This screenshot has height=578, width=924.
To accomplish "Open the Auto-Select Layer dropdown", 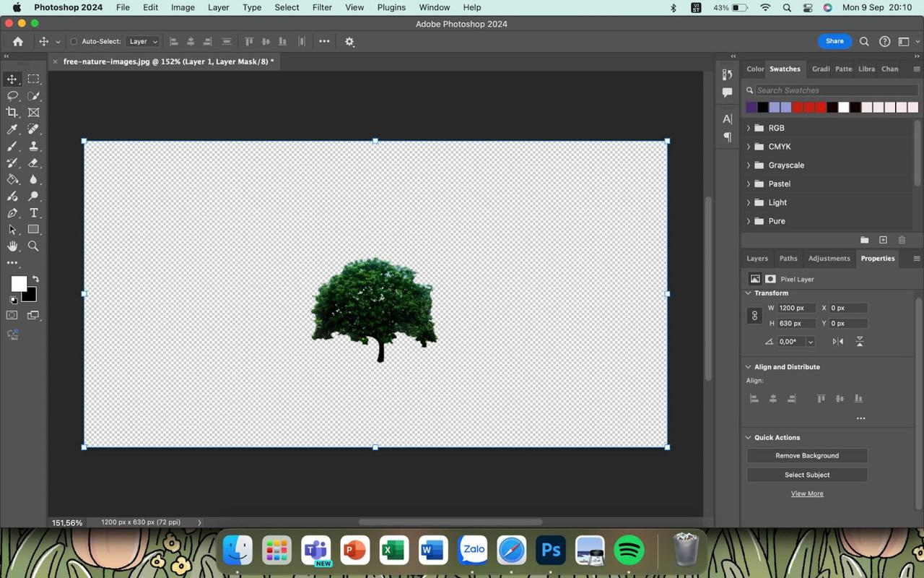I will pyautogui.click(x=142, y=42).
